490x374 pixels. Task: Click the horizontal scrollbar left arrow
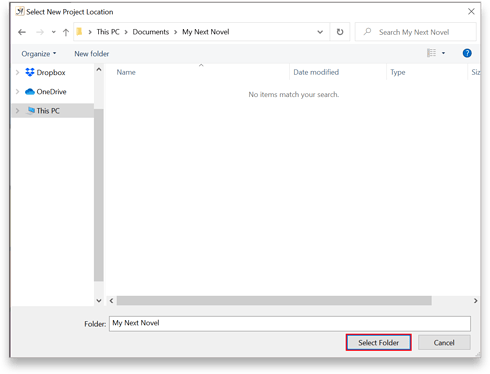[x=111, y=301]
